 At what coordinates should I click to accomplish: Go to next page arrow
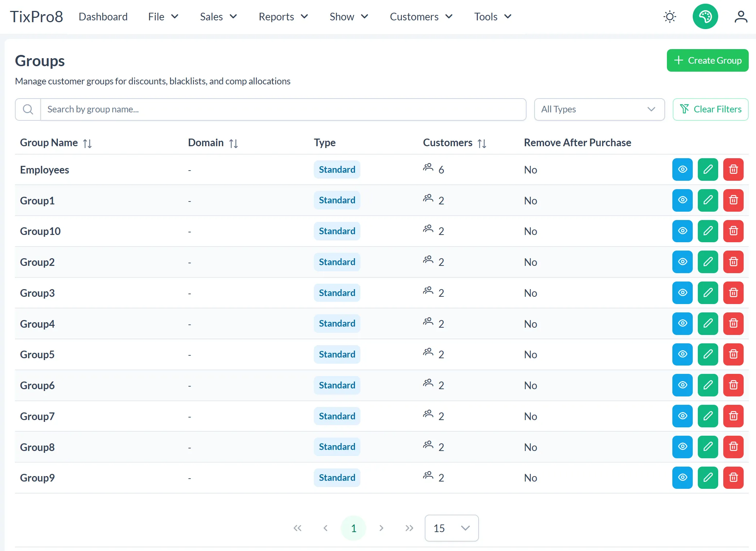click(381, 528)
